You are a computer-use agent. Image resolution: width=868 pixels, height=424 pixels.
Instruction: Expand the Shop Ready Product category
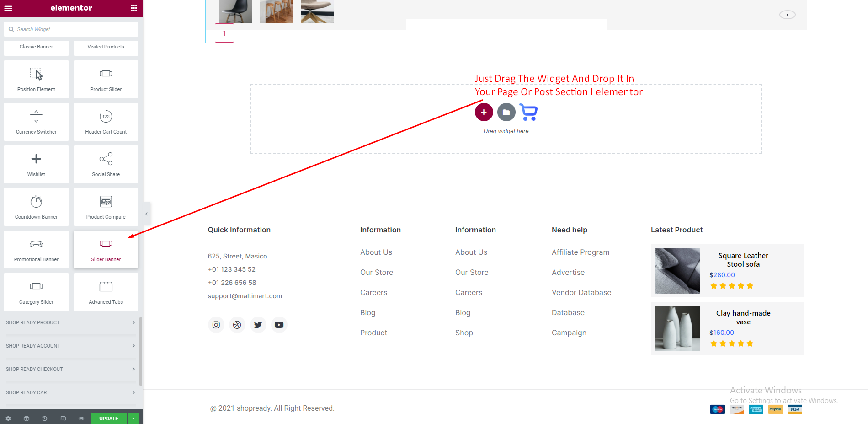click(x=70, y=322)
